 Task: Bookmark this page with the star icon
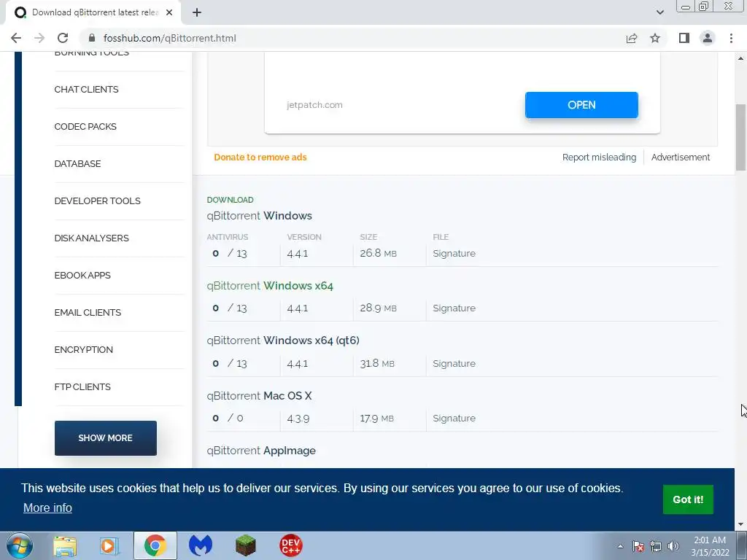655,38
